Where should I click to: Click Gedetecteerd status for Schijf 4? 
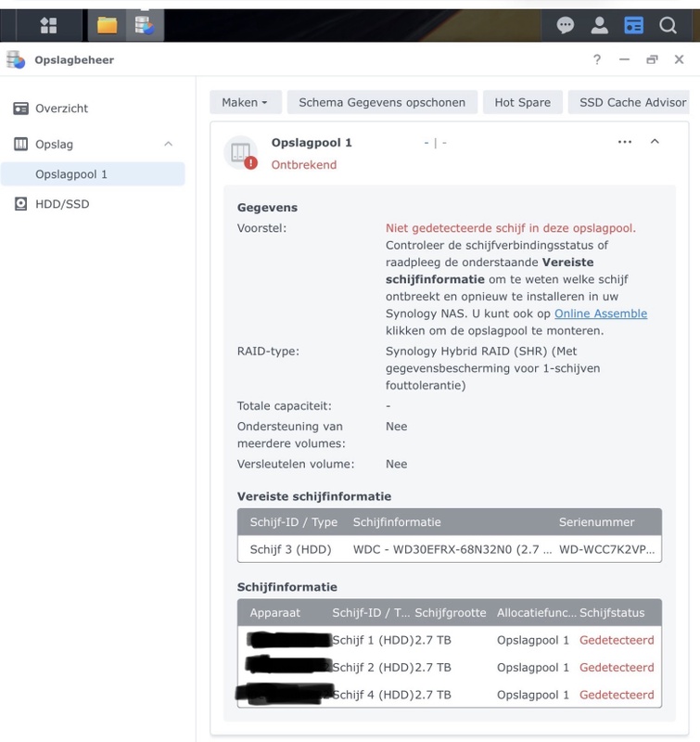click(x=617, y=695)
